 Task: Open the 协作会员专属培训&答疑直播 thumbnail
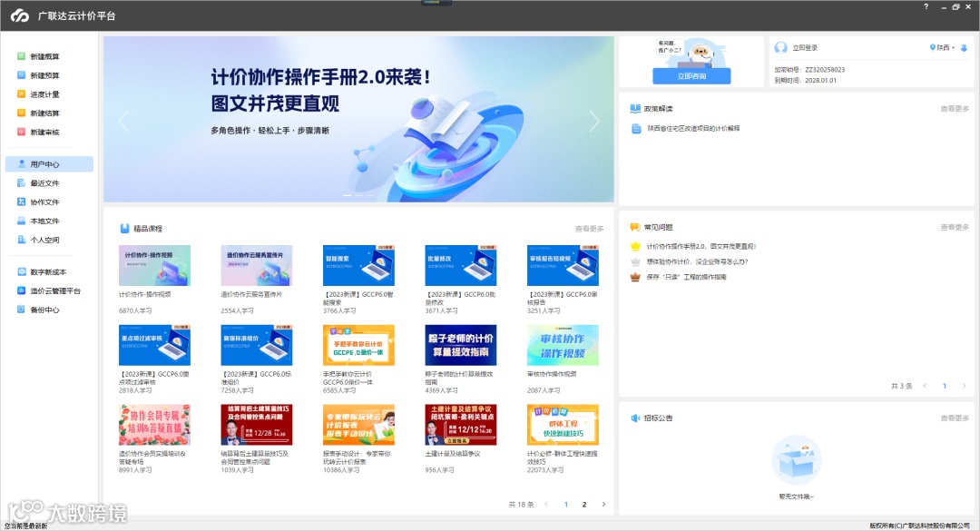pyautogui.click(x=154, y=425)
